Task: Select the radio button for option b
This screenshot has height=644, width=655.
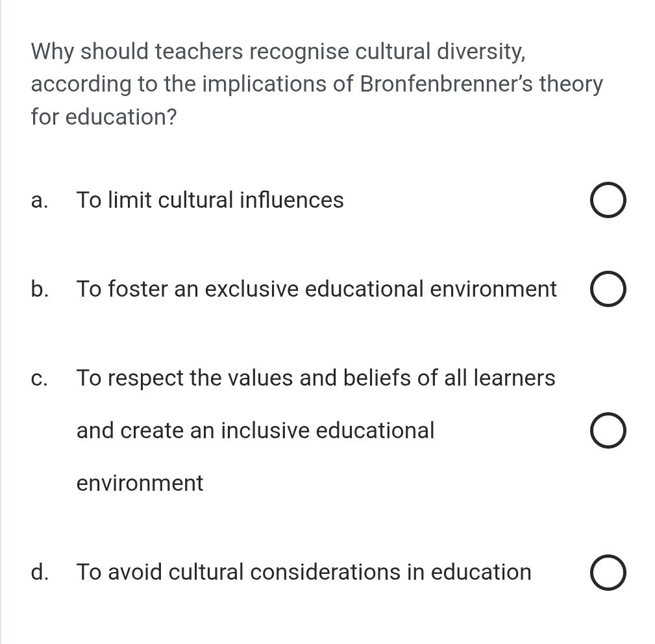Action: [608, 289]
